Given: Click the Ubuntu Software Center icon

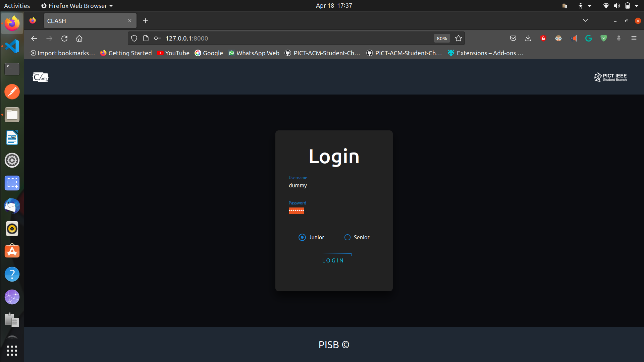Looking at the screenshot, I should click(12, 251).
